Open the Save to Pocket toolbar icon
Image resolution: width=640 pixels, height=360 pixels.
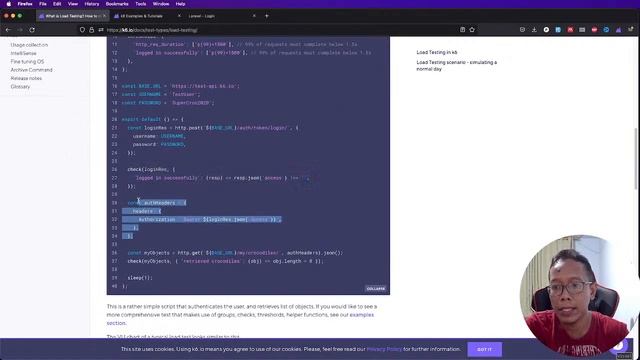(x=522, y=30)
